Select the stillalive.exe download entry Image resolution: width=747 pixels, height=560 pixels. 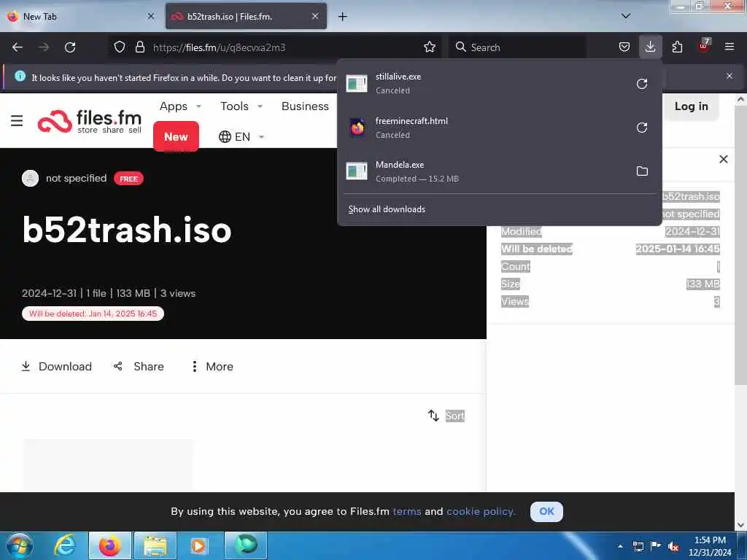click(x=499, y=84)
